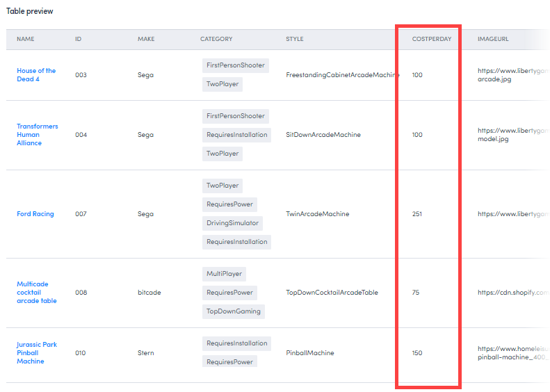
Task: Click the ID column header
Action: coord(79,39)
